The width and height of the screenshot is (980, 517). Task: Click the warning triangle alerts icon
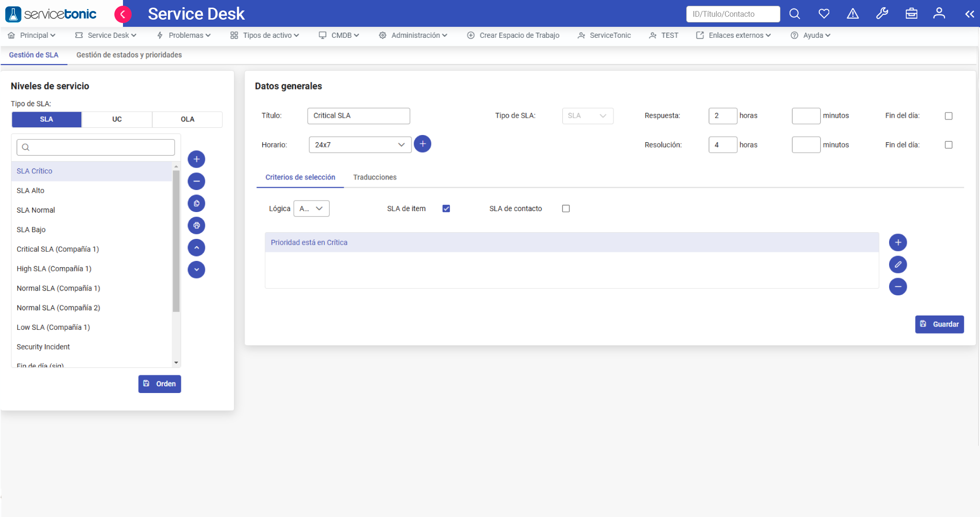point(853,14)
